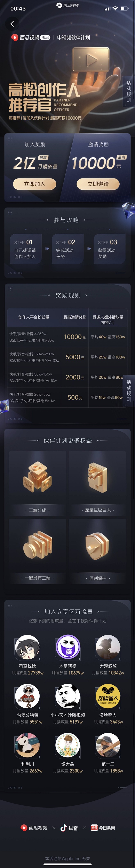Select the 一键发布三端 camera icon
Viewport: 135px width, 868px height.
click(37, 545)
